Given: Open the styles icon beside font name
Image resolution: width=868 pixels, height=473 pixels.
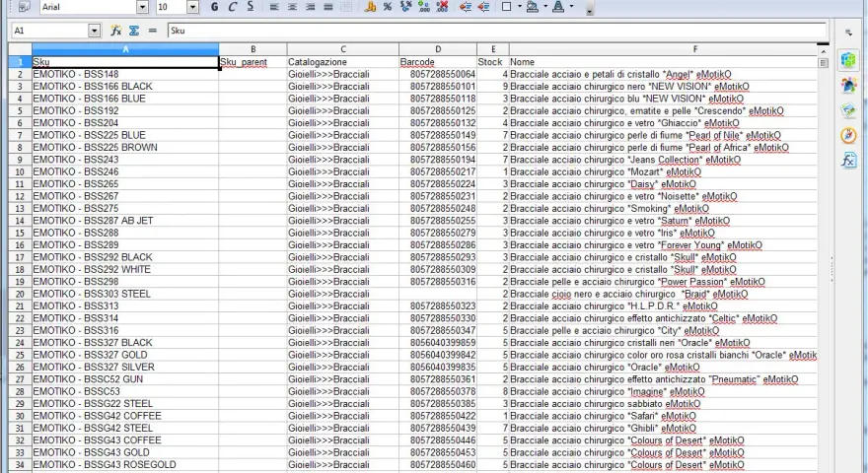Looking at the screenshot, I should tap(25, 7).
